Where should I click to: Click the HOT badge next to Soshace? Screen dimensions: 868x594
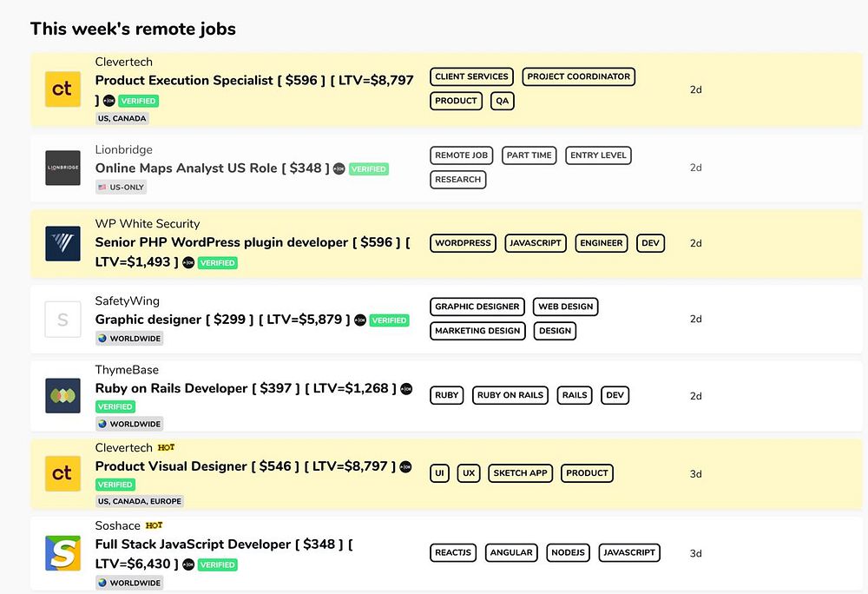[154, 525]
